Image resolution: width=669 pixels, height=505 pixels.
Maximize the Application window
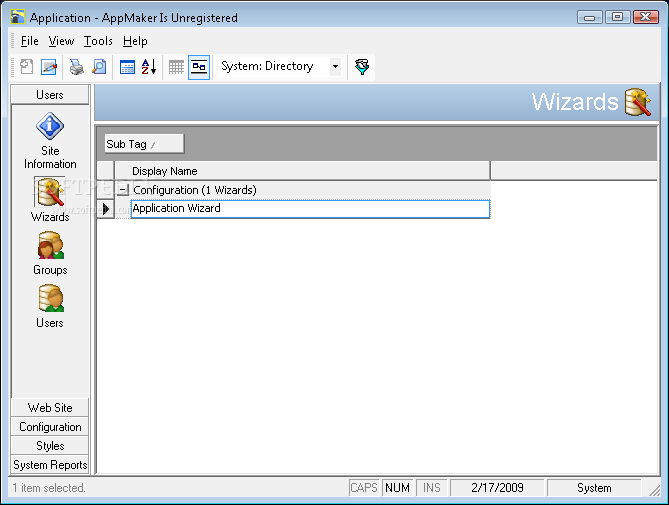(617, 17)
